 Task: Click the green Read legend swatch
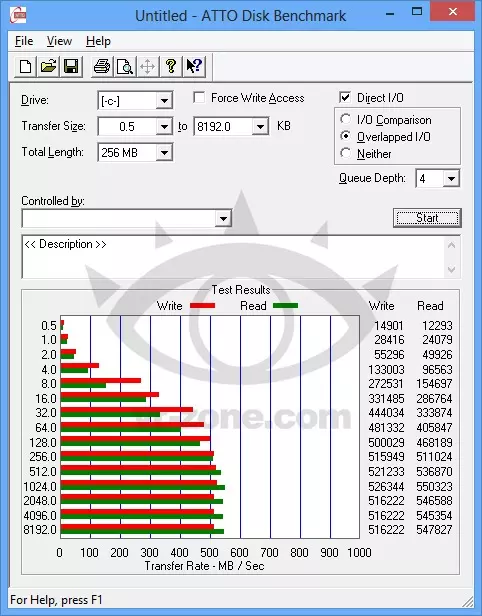pos(285,306)
